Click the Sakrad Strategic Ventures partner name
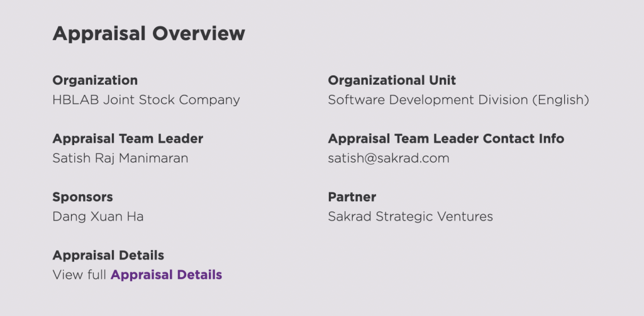 pos(410,217)
